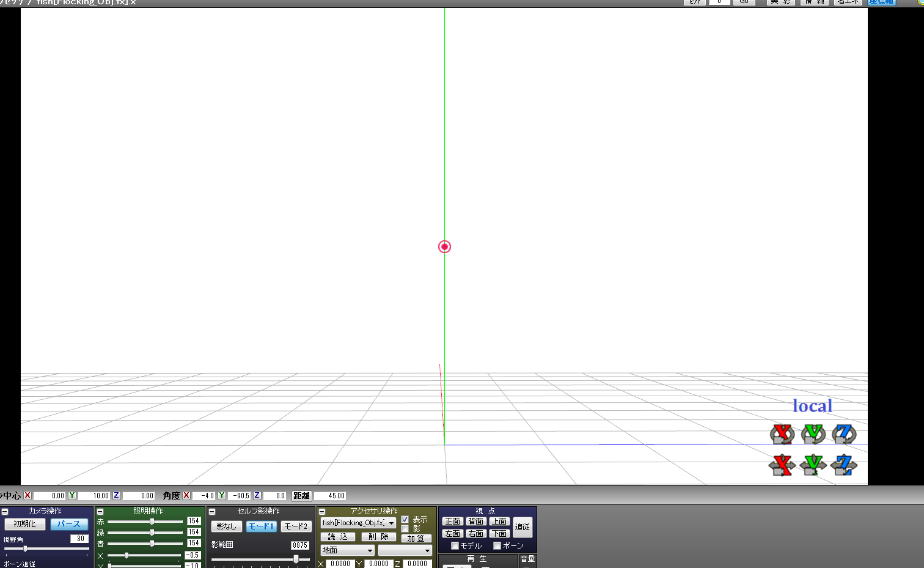The height and width of the screenshot is (568, 924).
Task: Open the 地面 attachment dropdown
Action: point(369,551)
